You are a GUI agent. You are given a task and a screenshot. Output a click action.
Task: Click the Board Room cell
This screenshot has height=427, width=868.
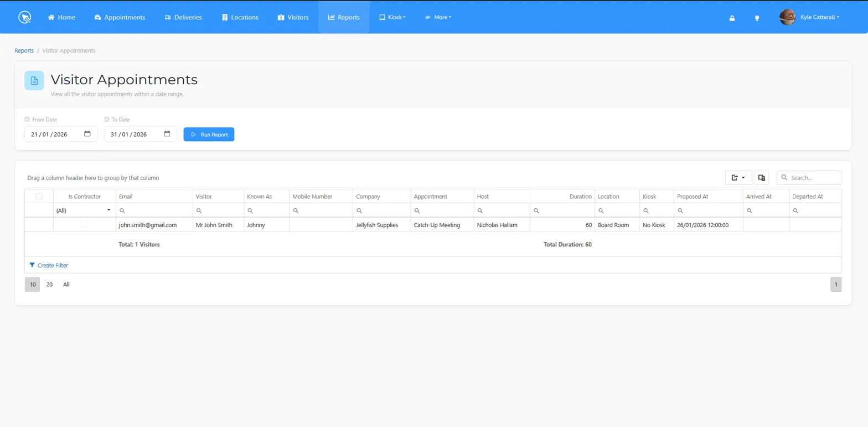click(617, 225)
